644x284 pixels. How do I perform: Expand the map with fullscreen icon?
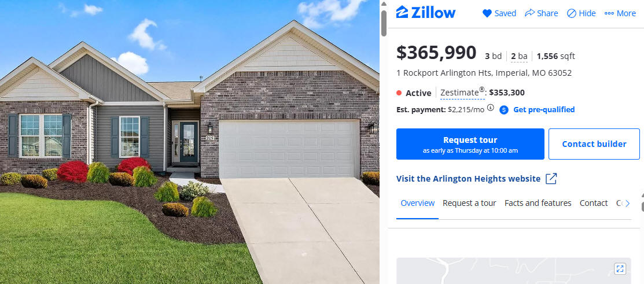pos(620,269)
